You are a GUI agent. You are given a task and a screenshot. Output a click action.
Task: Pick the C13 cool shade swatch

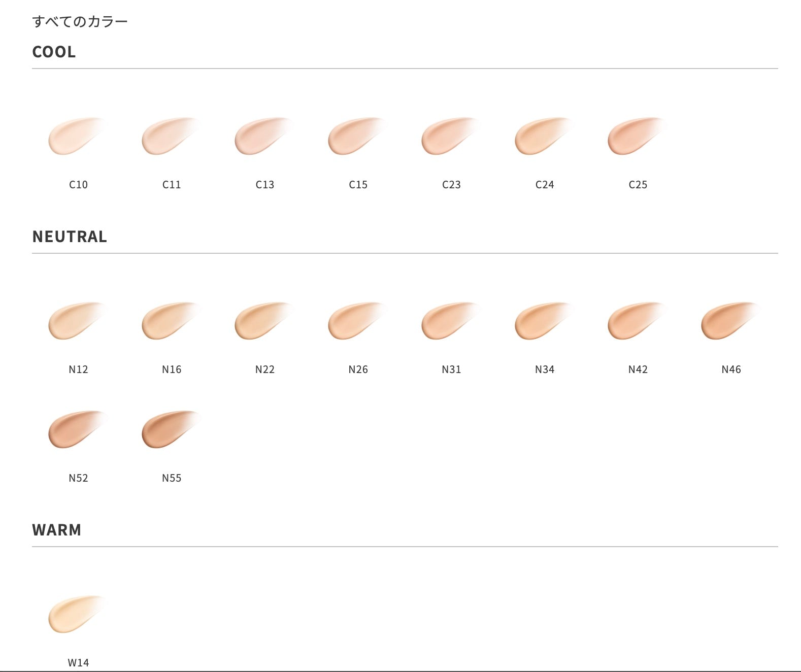pos(260,137)
